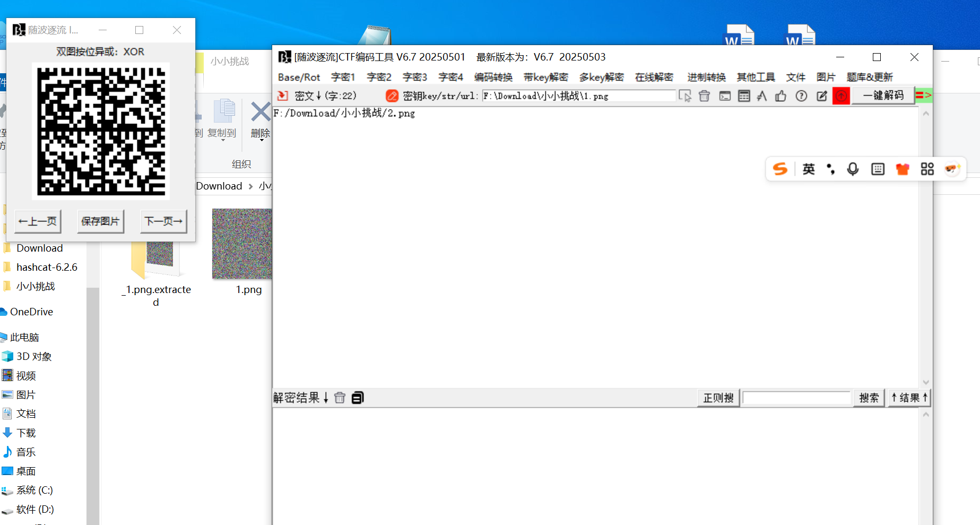The height and width of the screenshot is (525, 980).
Task: Open the 编码转换 menu
Action: click(493, 78)
